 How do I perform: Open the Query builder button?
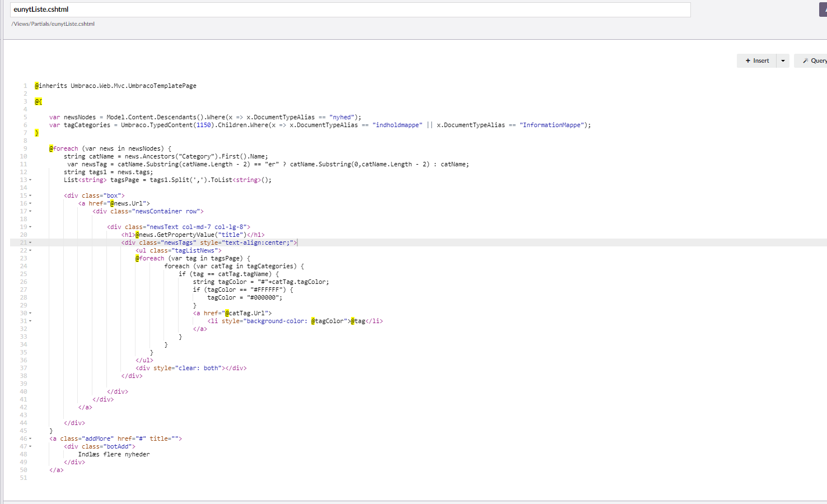point(811,60)
